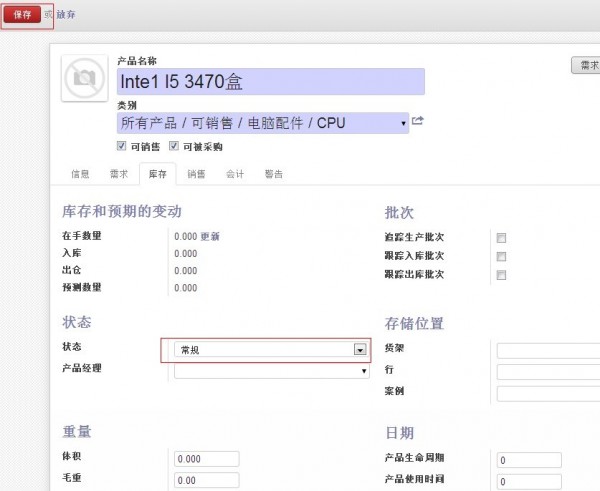Click the 毛重 input field

(x=207, y=480)
